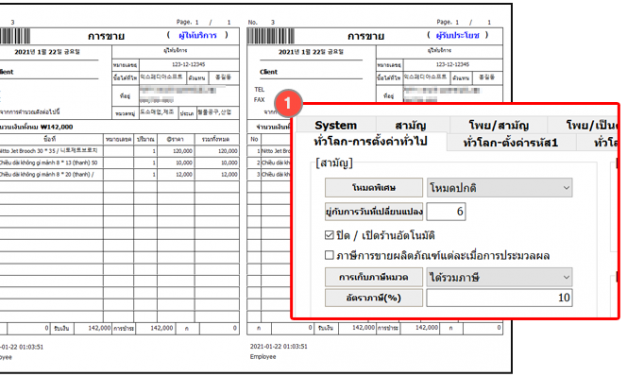
Task: Enable ภาษีการขายผลิตภัณฑ์ checkbox
Action: (329, 255)
